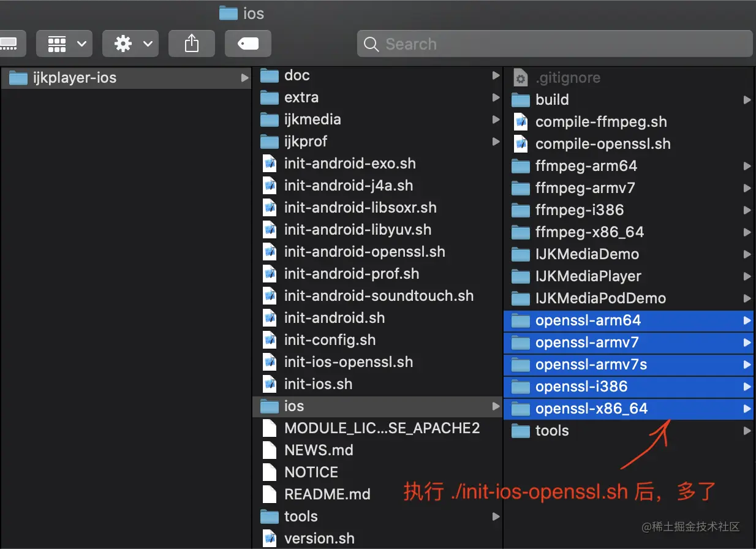Screen dimensions: 756x549
Task: Select the build folder icon
Action: pos(521,100)
